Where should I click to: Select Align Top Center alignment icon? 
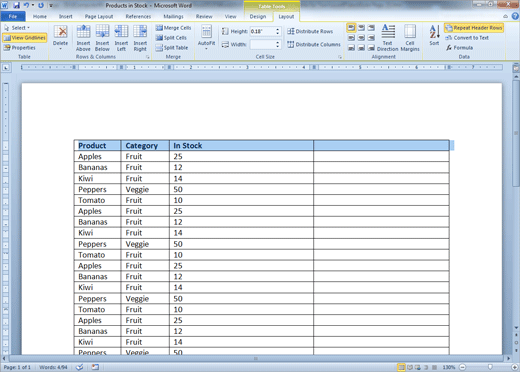point(361,28)
